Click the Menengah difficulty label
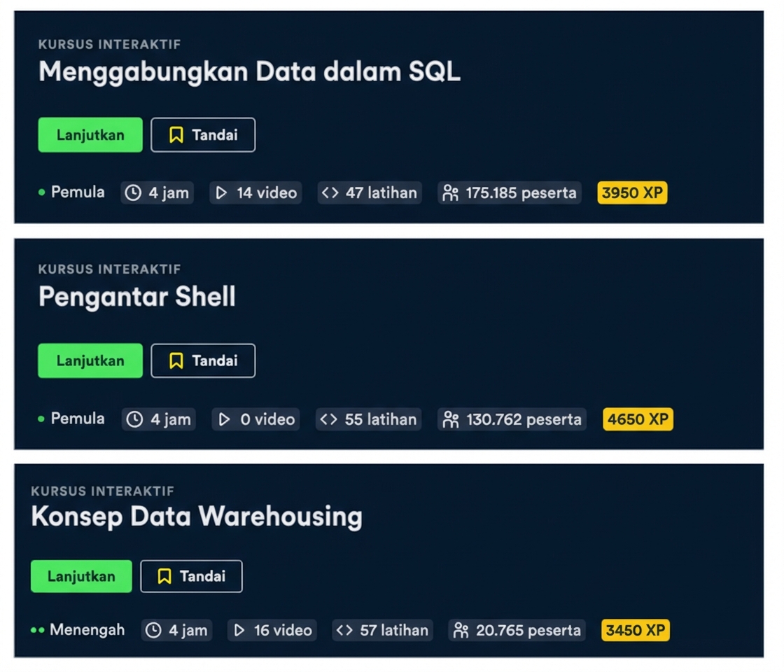Screen dimensions: 784x672 (x=87, y=630)
